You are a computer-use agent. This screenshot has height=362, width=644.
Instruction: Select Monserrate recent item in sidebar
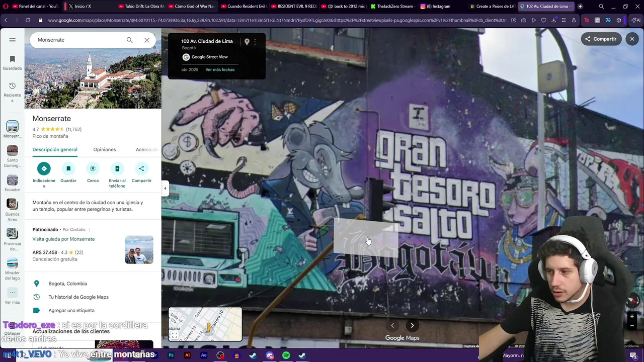point(12,129)
